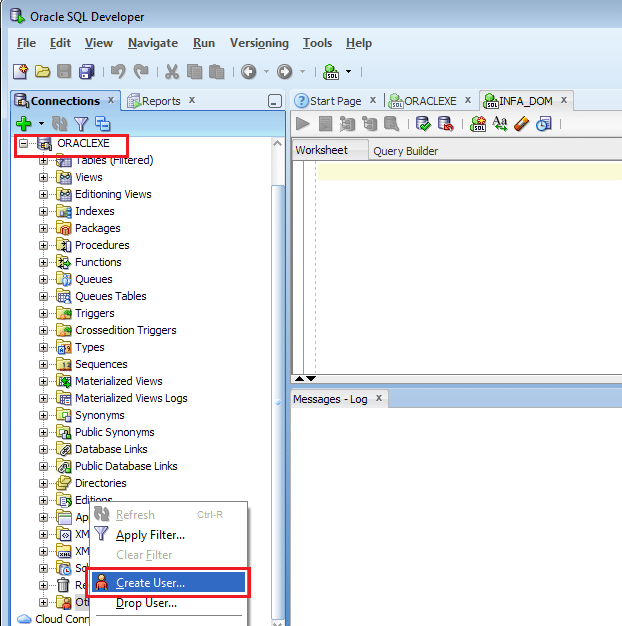Select the Directories tree item
The height and width of the screenshot is (626, 622).
point(101,483)
